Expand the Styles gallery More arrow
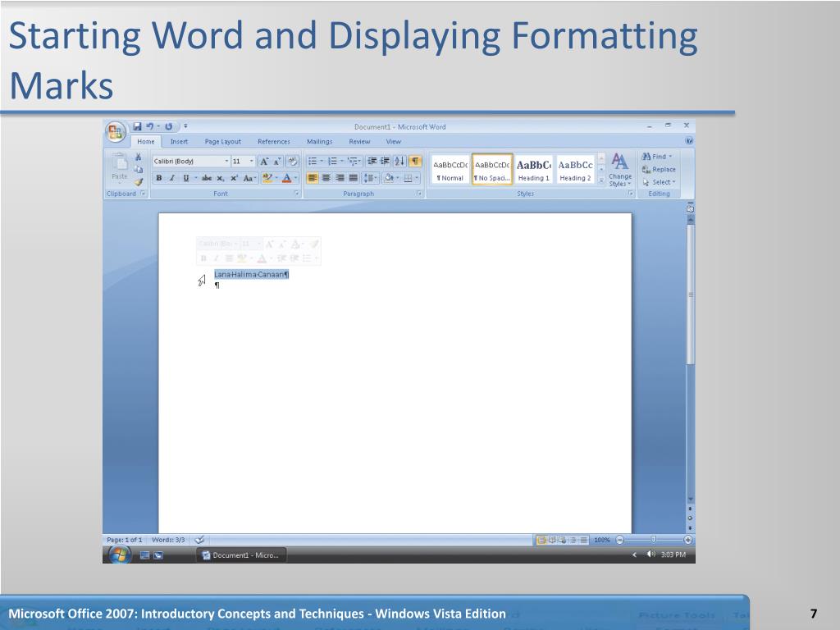Viewport: 840px width, 630px height. (x=601, y=182)
